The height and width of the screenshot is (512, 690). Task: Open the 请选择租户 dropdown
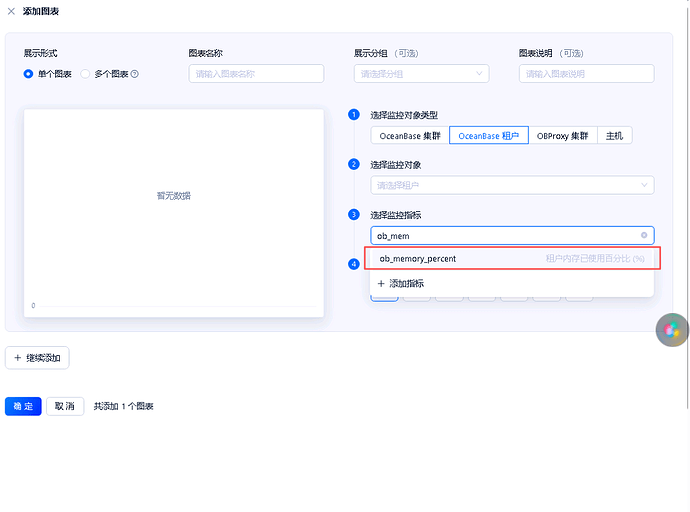point(512,185)
